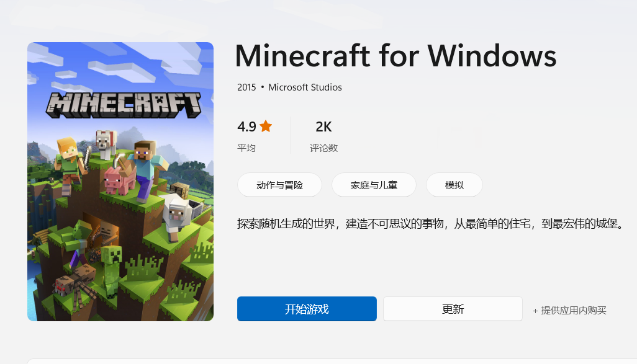
Task: Select the 动作与冒险 category tag
Action: [279, 185]
